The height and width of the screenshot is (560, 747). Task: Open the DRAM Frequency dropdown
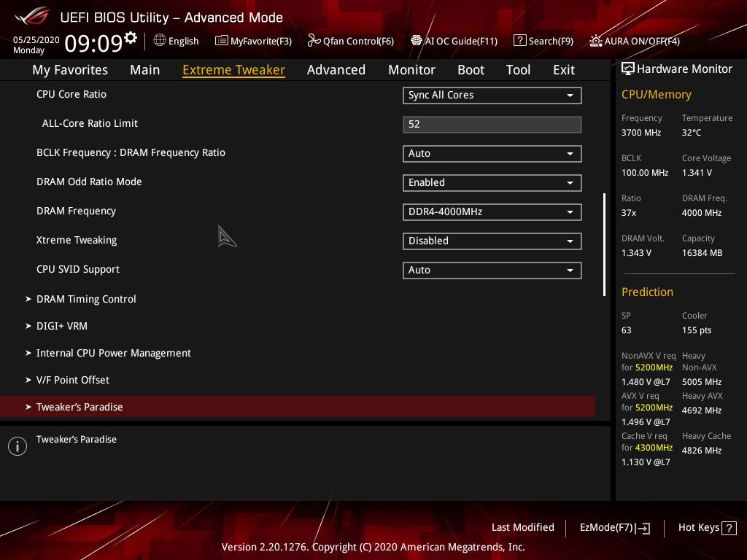point(492,212)
